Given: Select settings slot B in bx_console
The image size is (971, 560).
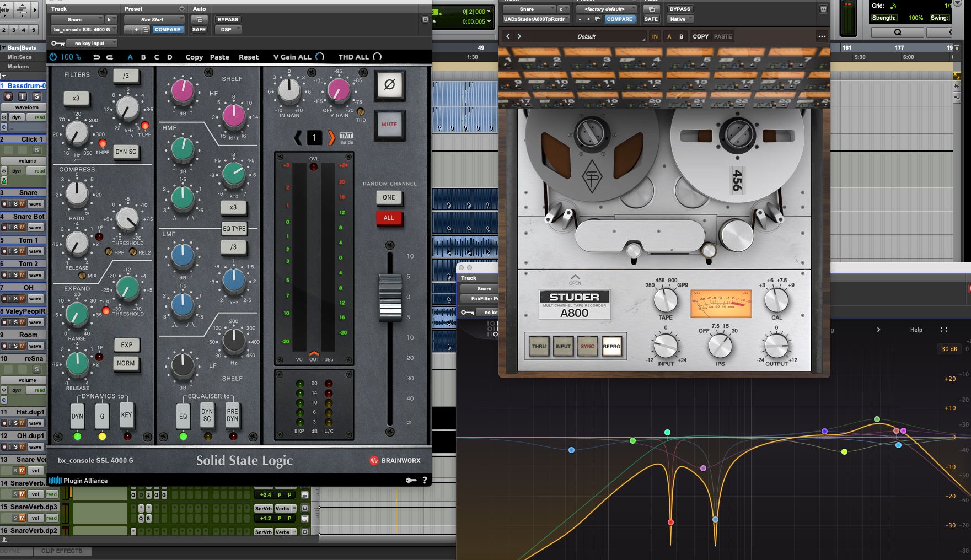Looking at the screenshot, I should point(143,57).
